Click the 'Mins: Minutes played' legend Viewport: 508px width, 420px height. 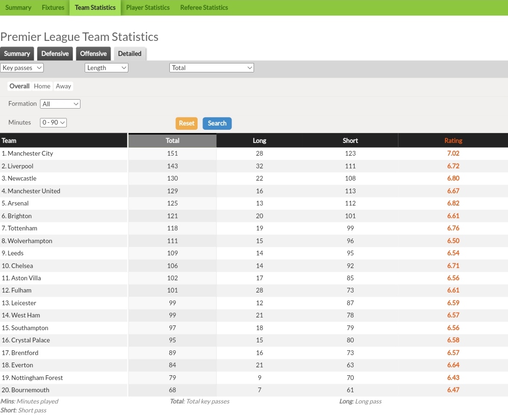click(x=29, y=402)
